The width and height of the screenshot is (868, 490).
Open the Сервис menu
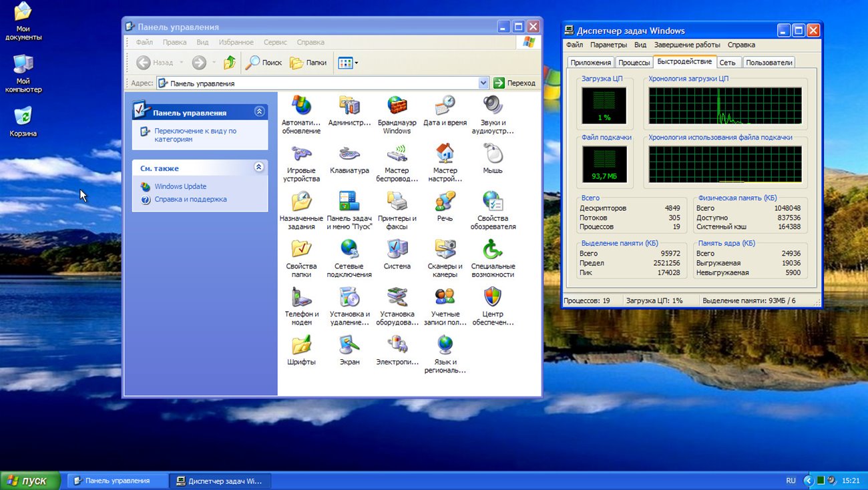(x=275, y=42)
